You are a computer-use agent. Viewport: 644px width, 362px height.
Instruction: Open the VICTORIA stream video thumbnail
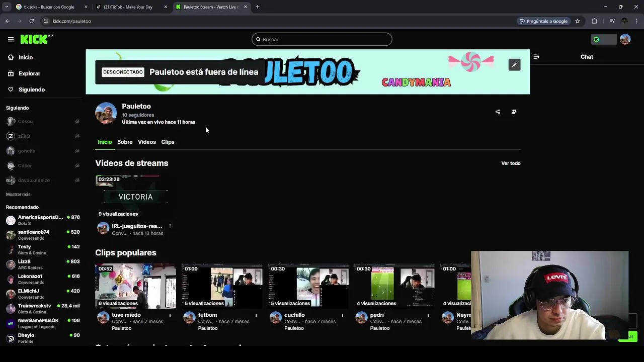(x=135, y=197)
